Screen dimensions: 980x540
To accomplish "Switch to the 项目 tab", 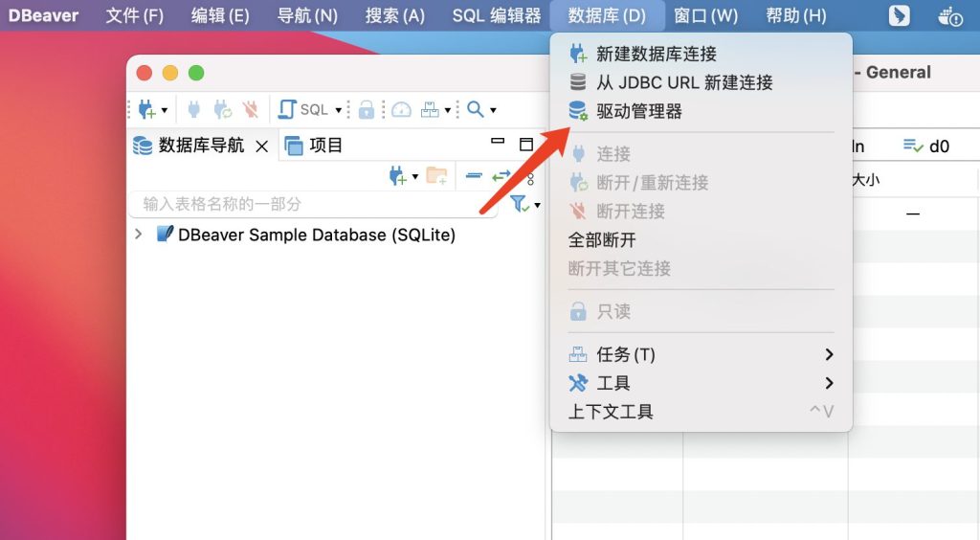I will [314, 146].
